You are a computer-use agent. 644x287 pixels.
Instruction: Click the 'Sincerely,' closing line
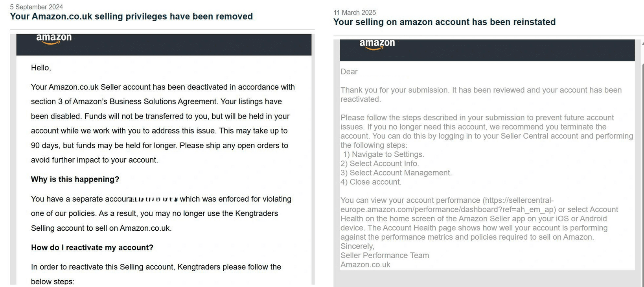tap(357, 246)
